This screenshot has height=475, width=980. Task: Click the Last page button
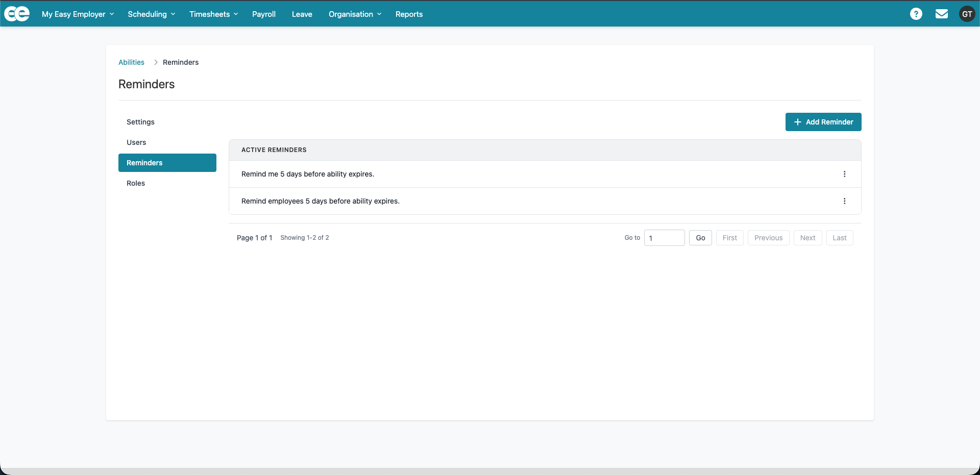point(840,238)
